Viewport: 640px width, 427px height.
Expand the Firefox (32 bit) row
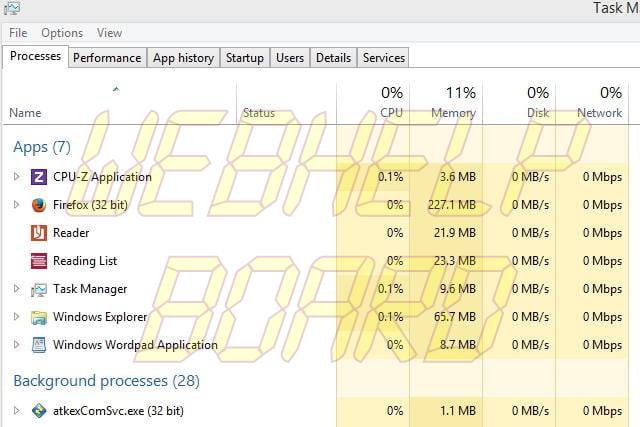tap(16, 204)
